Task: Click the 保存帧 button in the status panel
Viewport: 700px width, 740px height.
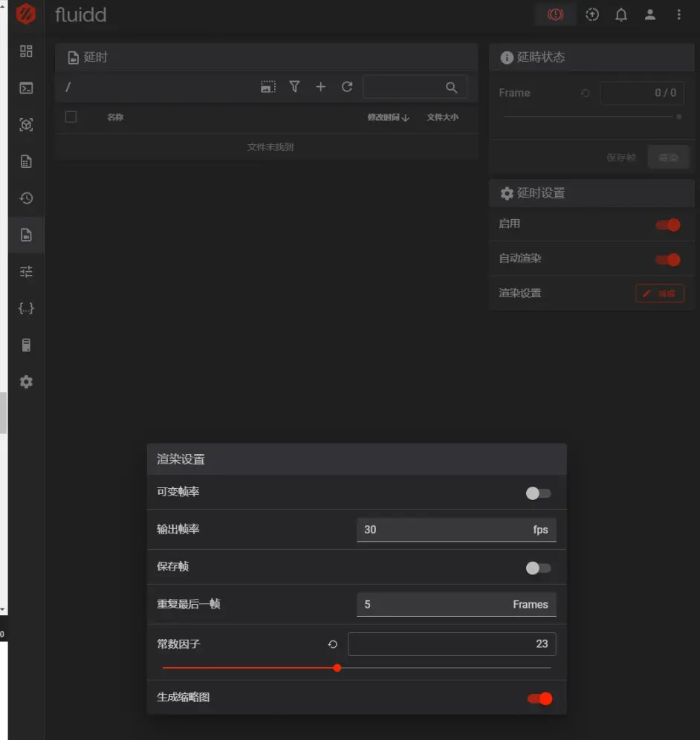Action: pos(621,158)
